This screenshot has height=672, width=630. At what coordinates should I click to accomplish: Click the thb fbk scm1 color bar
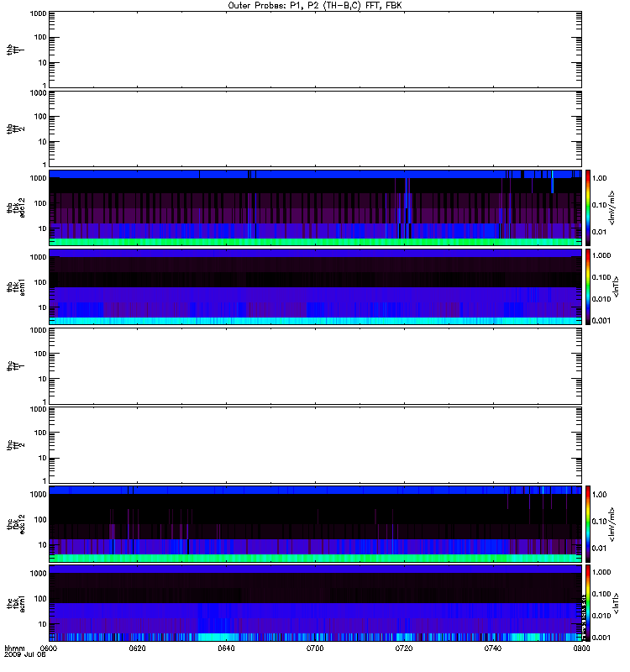(x=588, y=287)
